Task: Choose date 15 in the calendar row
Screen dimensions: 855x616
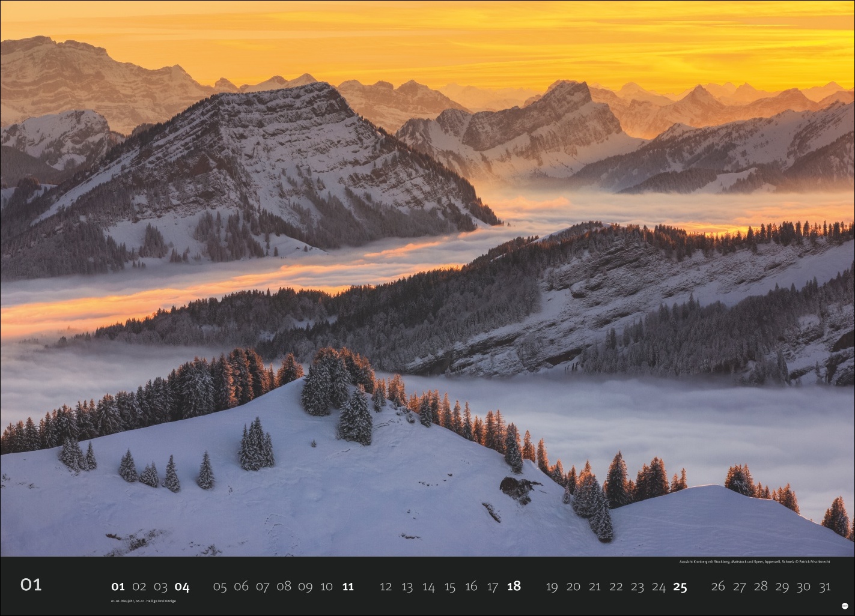Action: [x=449, y=587]
